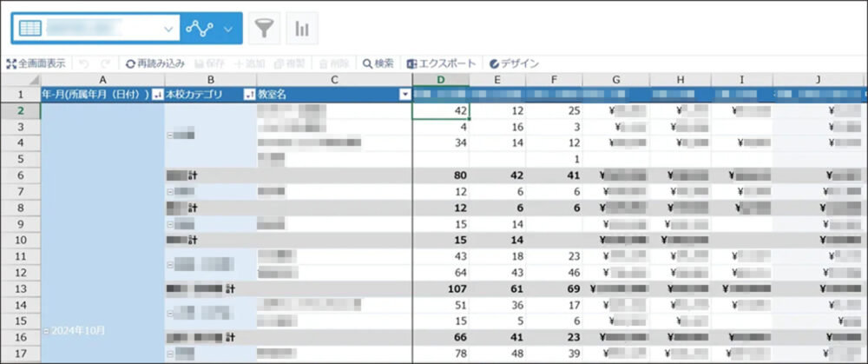
Task: Select row header 13
Action: 21,288
